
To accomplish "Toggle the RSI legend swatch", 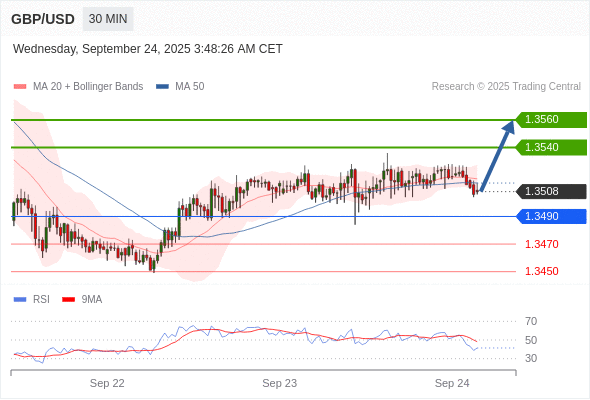I will pos(20,300).
